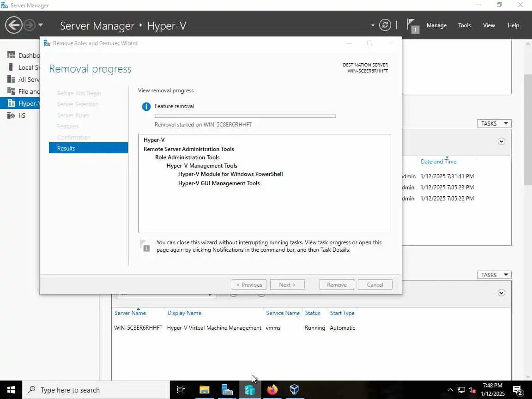
Task: Maximize the Remove Roles wizard window
Action: click(370, 43)
